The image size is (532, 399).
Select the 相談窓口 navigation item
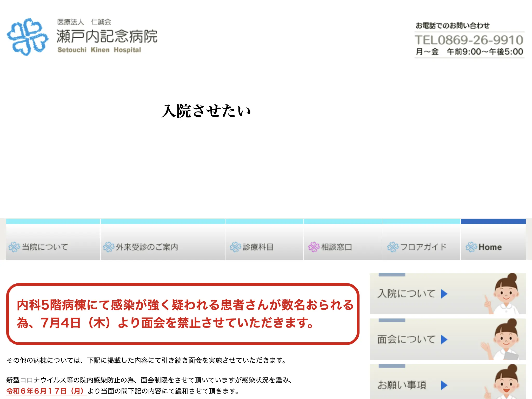click(343, 240)
